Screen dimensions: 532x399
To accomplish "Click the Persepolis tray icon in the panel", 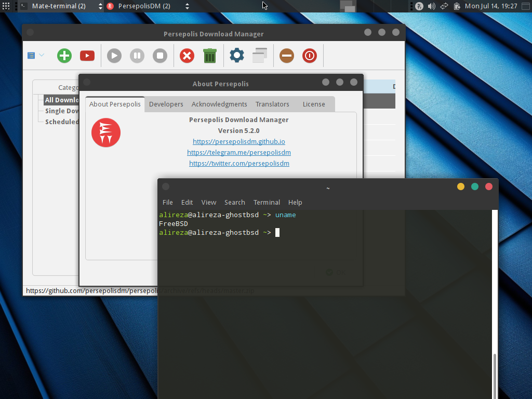I will tap(419, 6).
